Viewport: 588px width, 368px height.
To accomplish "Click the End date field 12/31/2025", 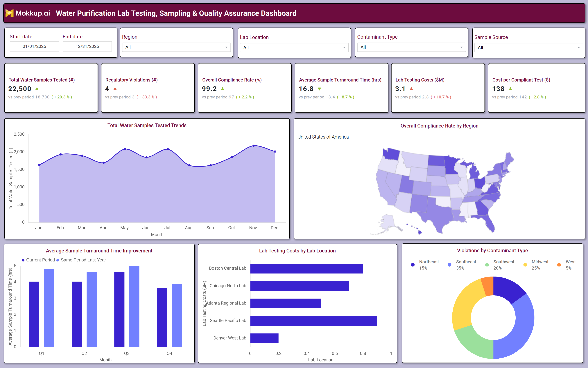I will [87, 46].
